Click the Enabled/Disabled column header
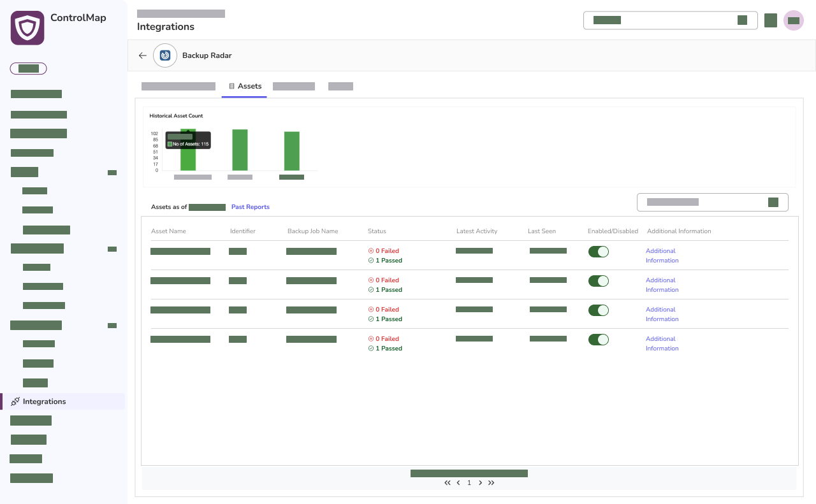 [x=613, y=231]
